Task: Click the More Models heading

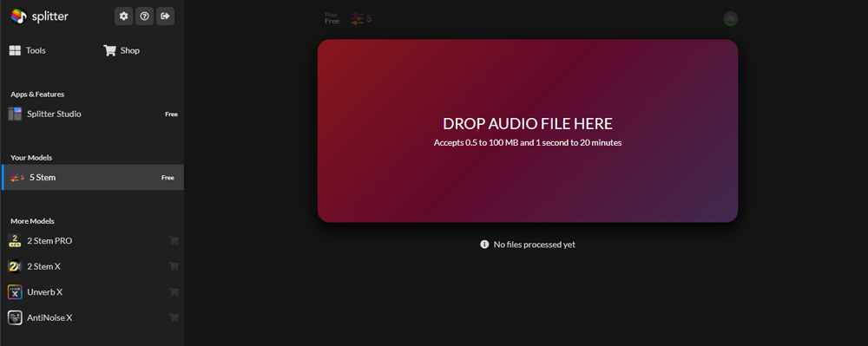Action: tap(32, 221)
